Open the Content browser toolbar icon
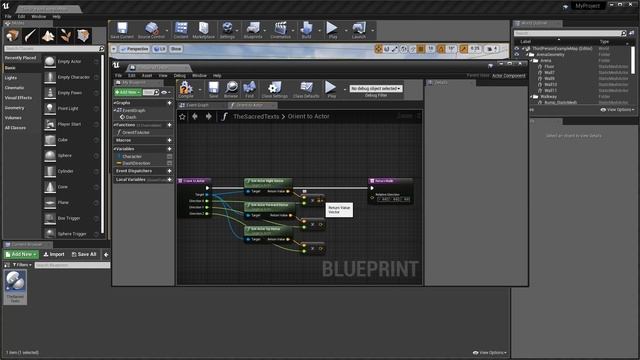 coord(181,30)
